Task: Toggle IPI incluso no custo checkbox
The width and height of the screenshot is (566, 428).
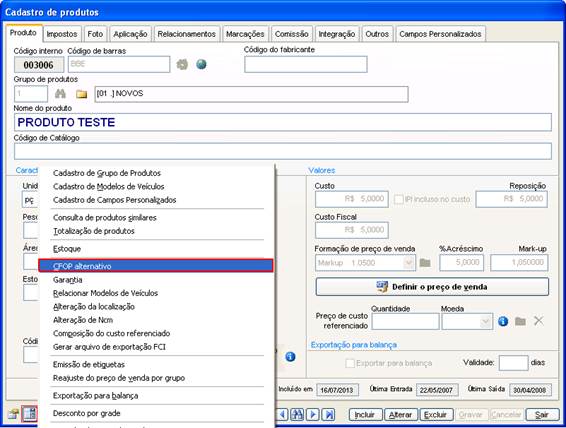Action: pos(399,199)
